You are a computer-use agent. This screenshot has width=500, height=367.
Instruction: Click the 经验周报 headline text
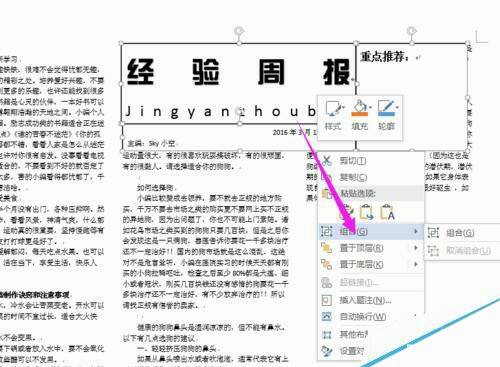coord(239,72)
